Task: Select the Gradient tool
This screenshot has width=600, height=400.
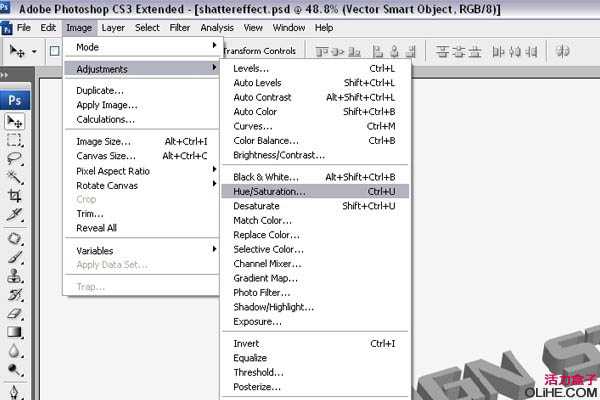Action: click(x=14, y=332)
